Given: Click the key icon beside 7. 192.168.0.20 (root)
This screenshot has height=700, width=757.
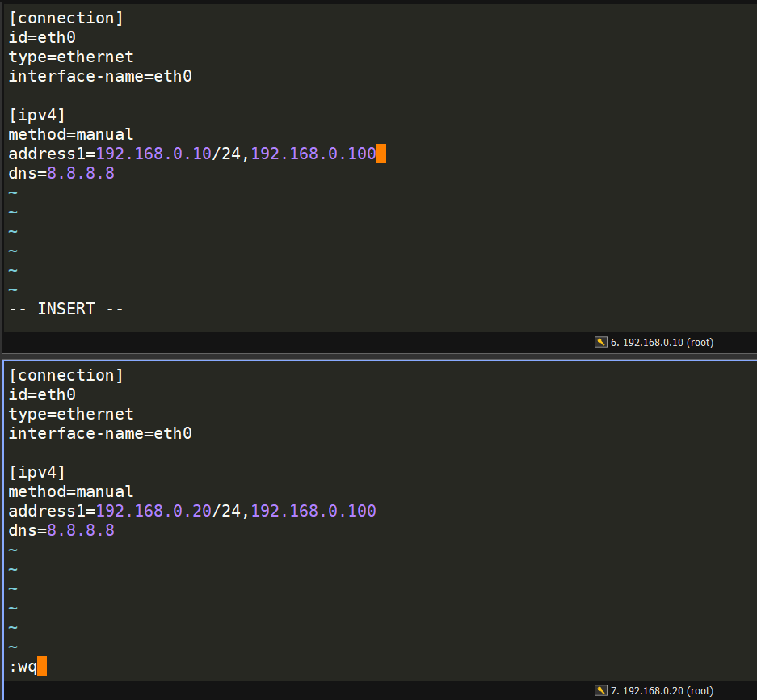Looking at the screenshot, I should (600, 690).
